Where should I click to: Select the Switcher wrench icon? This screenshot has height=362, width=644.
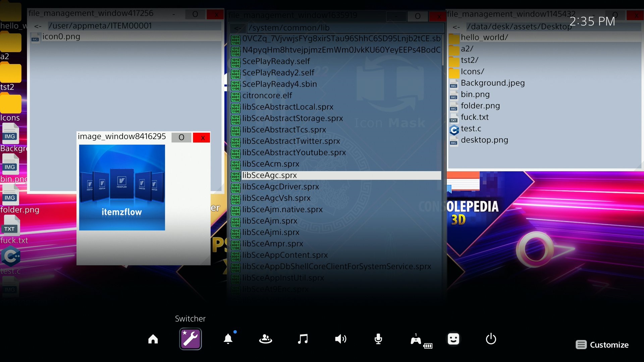190,339
